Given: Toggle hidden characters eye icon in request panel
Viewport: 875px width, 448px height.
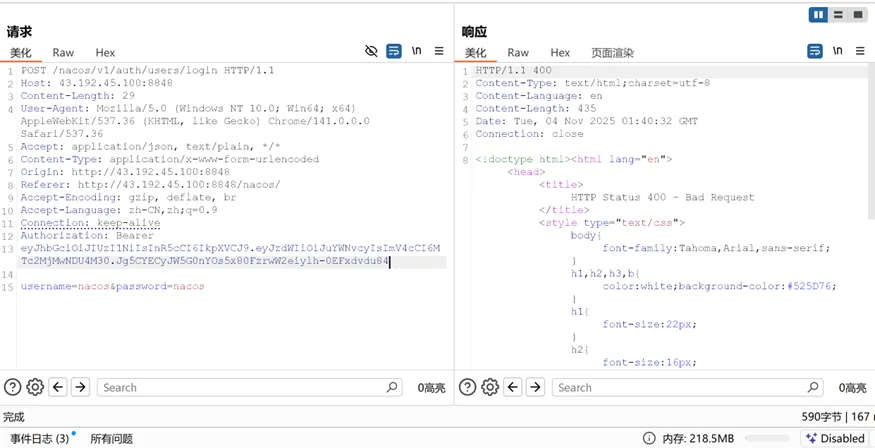Looking at the screenshot, I should pos(372,51).
